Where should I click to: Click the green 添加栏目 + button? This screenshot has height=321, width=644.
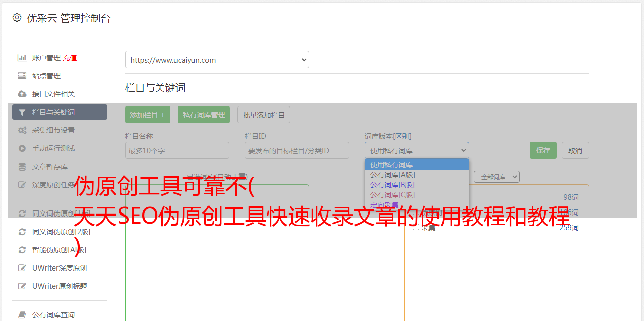click(148, 115)
